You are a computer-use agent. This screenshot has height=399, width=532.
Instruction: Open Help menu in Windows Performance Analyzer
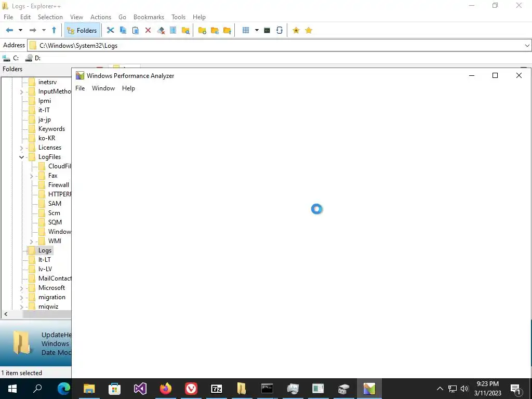tap(129, 88)
